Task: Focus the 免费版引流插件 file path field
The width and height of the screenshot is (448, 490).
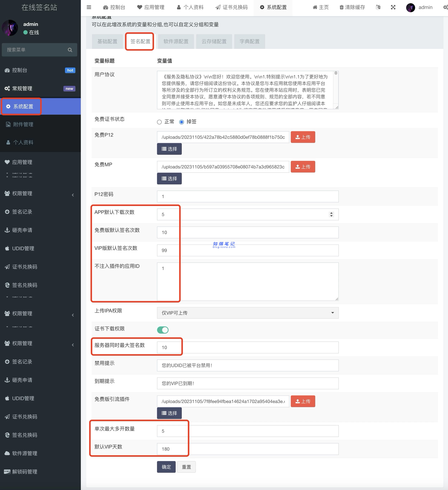Action: point(223,401)
